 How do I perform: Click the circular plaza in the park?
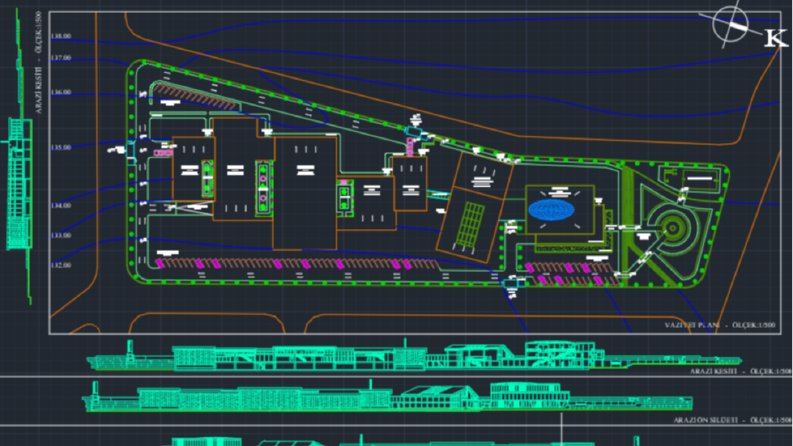point(673,229)
